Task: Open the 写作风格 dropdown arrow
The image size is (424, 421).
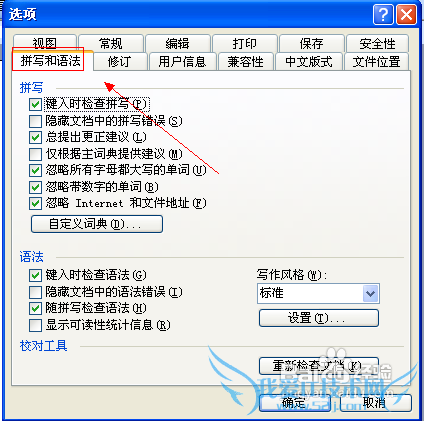Action: pos(370,294)
